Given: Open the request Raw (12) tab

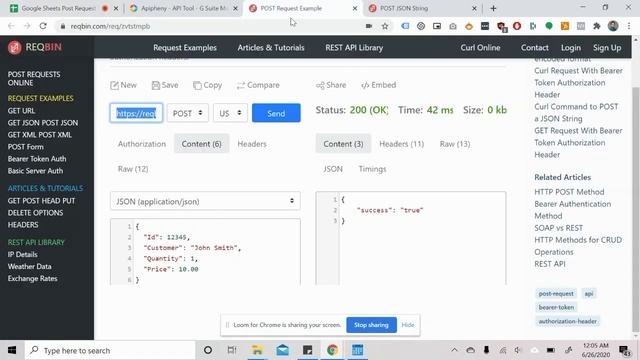Looking at the screenshot, I should 133,169.
